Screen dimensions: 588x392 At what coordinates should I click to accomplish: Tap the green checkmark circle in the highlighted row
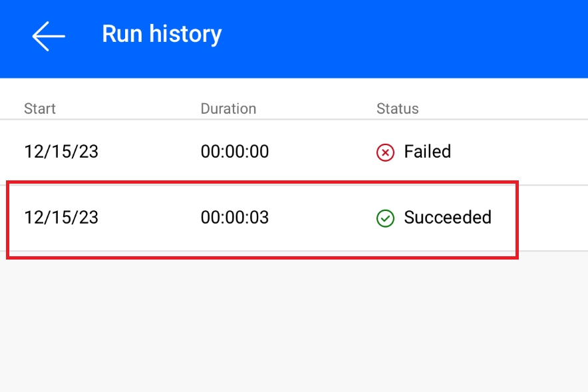[385, 218]
